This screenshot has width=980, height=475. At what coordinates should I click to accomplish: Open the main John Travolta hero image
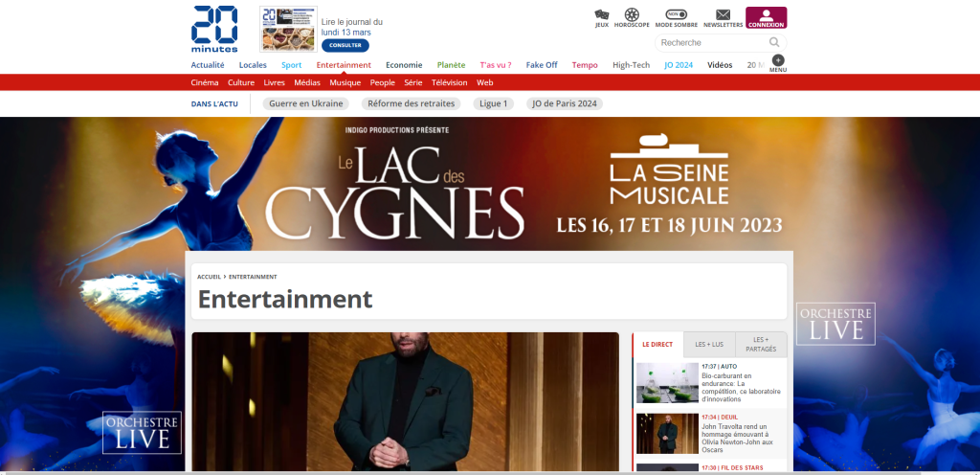pos(405,401)
